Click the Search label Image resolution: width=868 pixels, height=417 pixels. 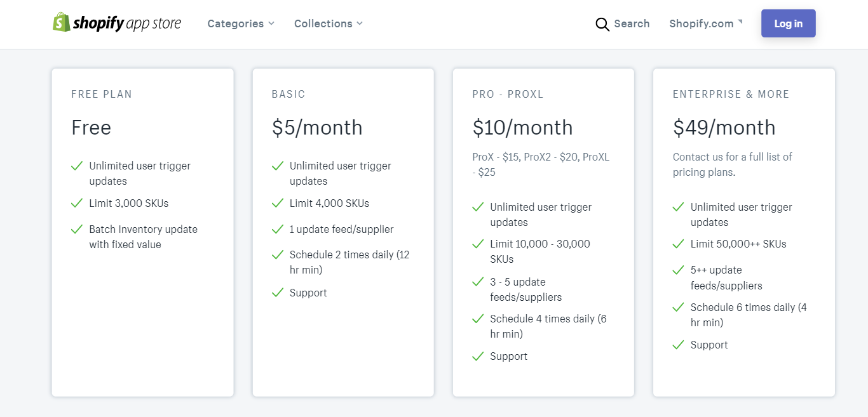[x=632, y=23]
